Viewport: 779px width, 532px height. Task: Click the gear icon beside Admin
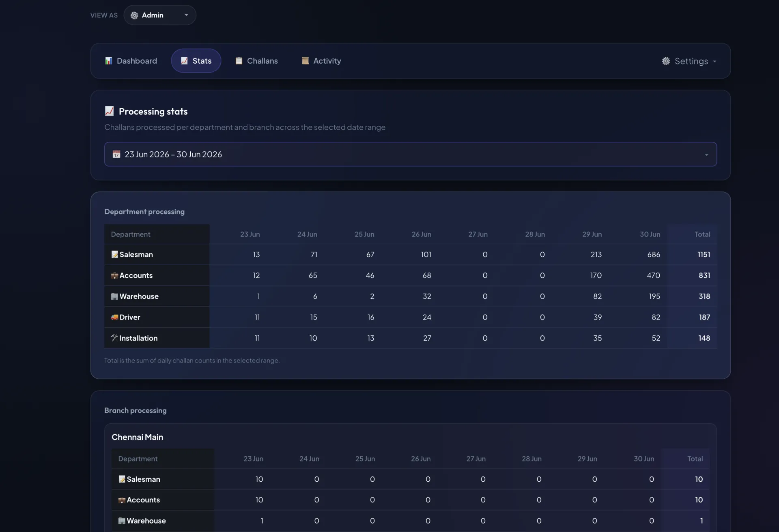tap(134, 15)
